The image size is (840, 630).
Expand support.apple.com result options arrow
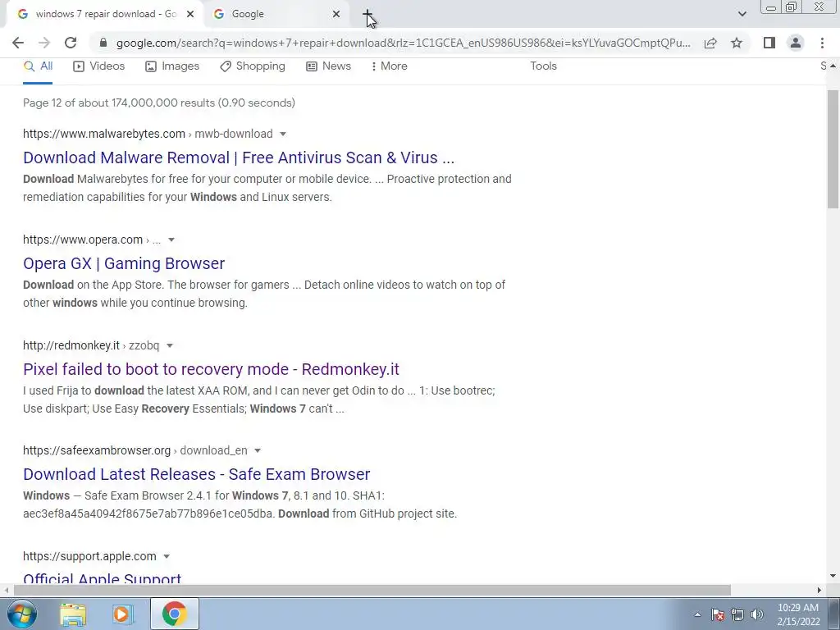point(167,557)
